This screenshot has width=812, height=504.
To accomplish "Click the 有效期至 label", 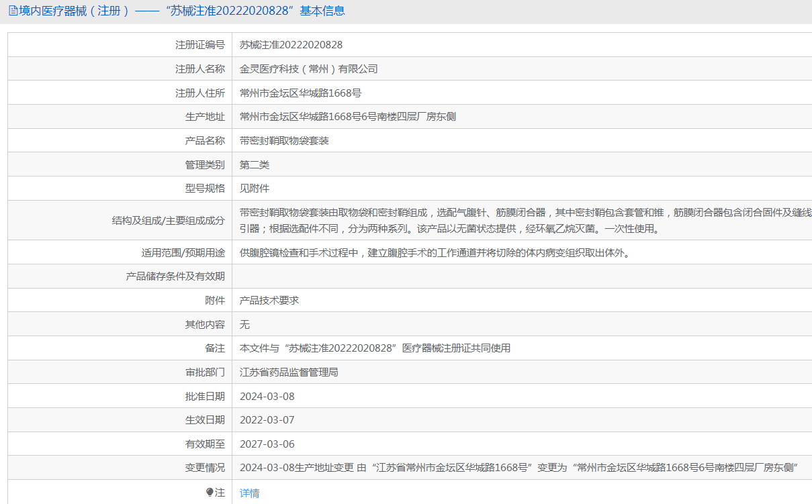I will (x=205, y=444).
